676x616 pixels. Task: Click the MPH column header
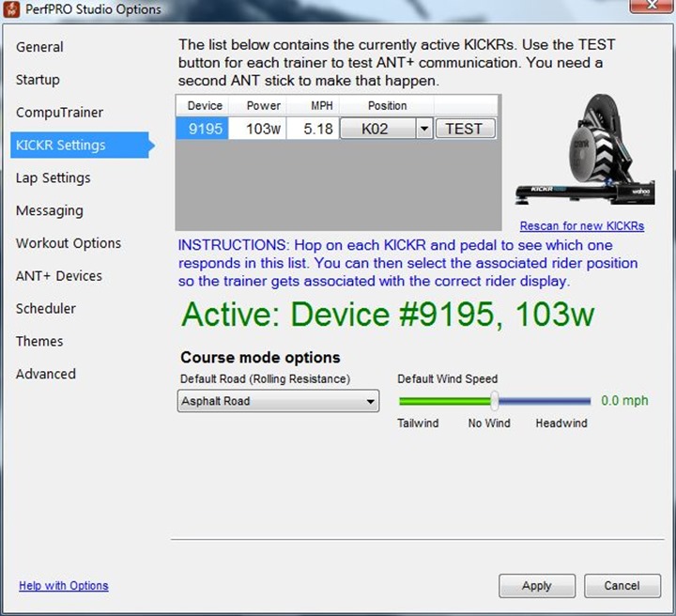313,105
